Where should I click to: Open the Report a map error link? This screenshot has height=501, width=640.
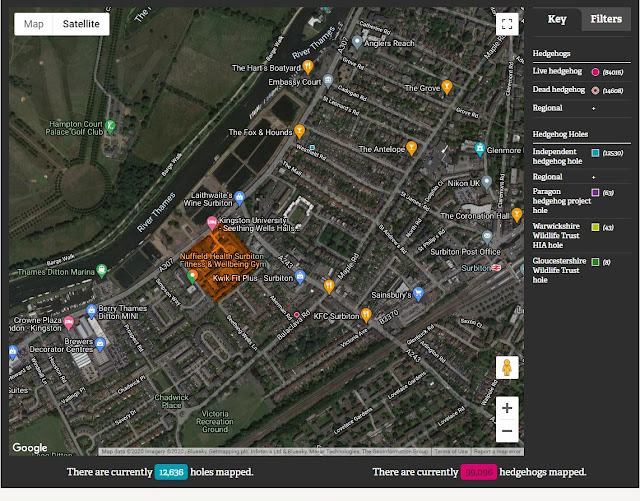[497, 452]
